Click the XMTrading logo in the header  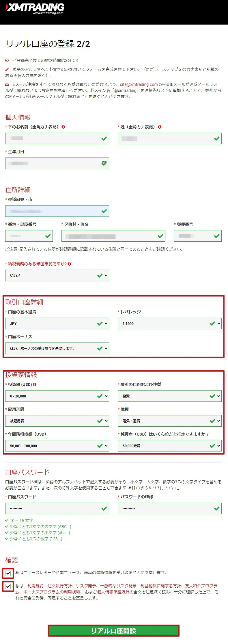[x=35, y=9]
